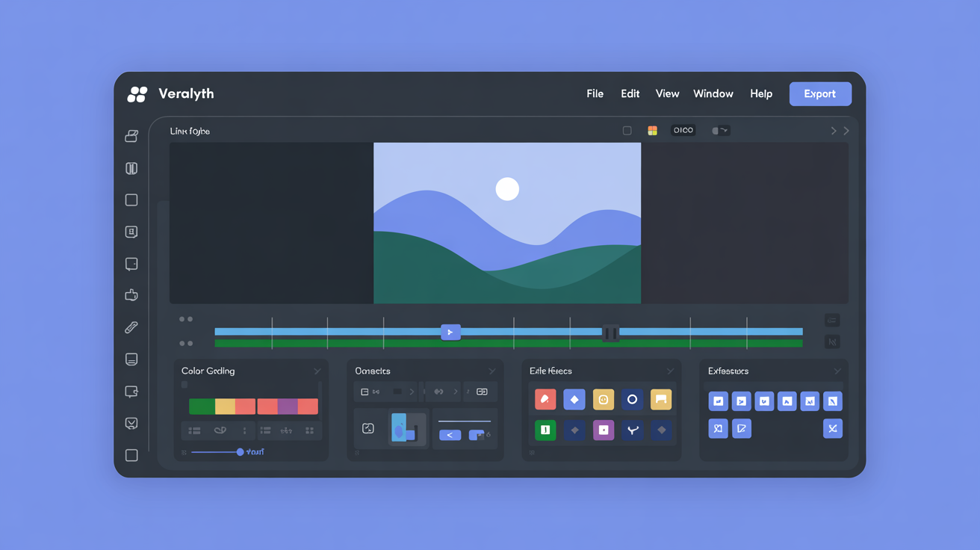
Task: Collapse the third bottom panel
Action: point(670,371)
